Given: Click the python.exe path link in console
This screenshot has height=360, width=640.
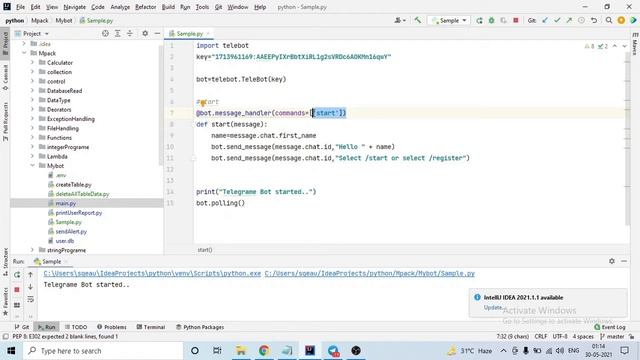Looking at the screenshot, I should click(x=152, y=273).
